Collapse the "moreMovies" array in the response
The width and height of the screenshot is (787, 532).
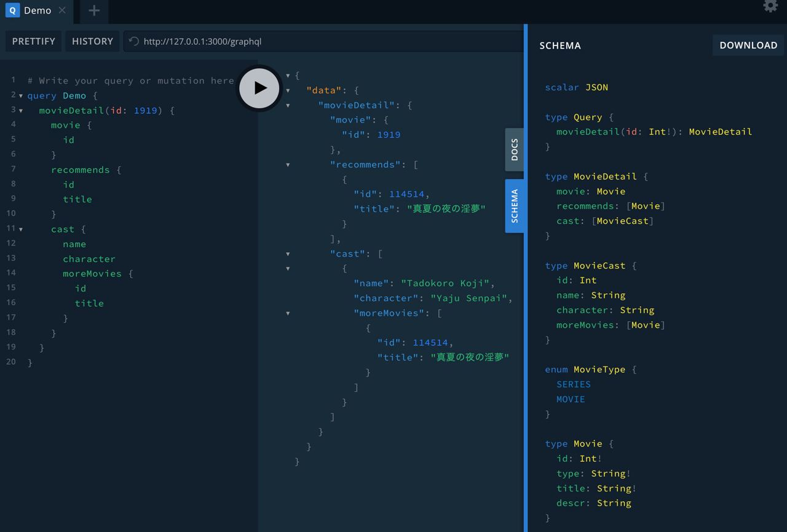coord(288,313)
